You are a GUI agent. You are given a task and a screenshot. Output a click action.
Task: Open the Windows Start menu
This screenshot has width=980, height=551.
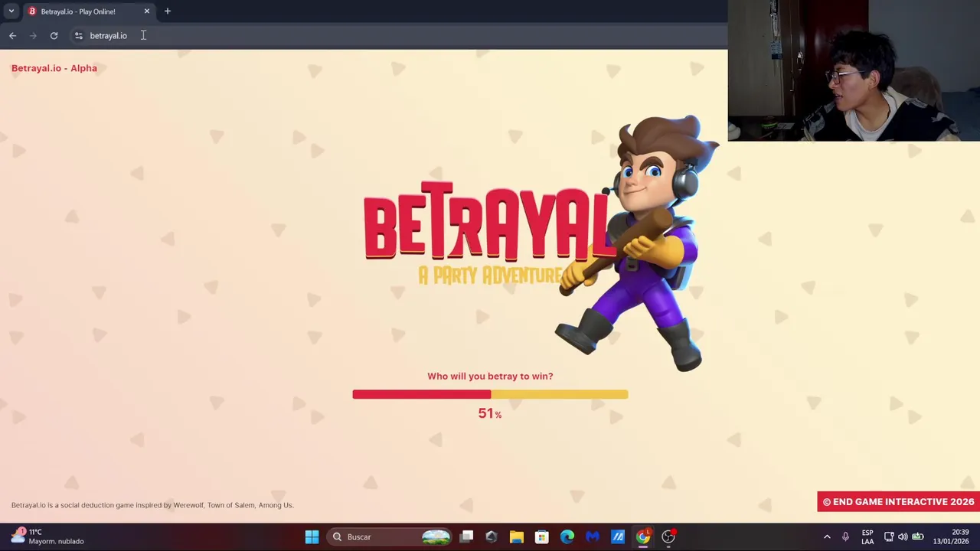coord(312,536)
